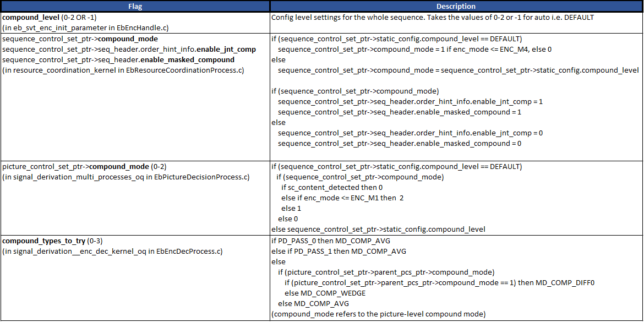This screenshot has width=644, height=322.
Task: Click the 'enable_jnt_comp = 1' assignment line
Action: [410, 102]
